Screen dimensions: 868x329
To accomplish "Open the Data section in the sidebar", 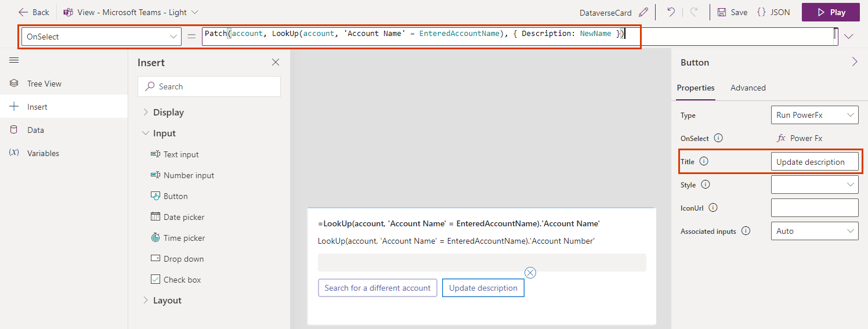I will click(64, 130).
